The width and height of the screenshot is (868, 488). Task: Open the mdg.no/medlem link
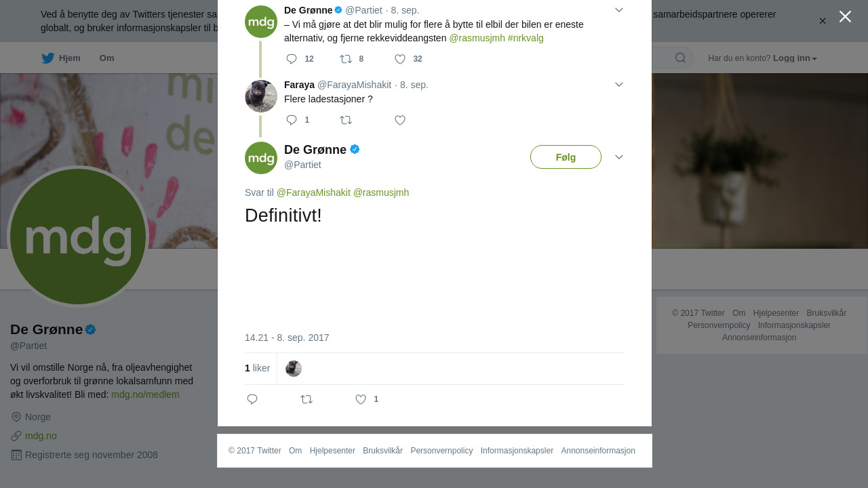(145, 394)
